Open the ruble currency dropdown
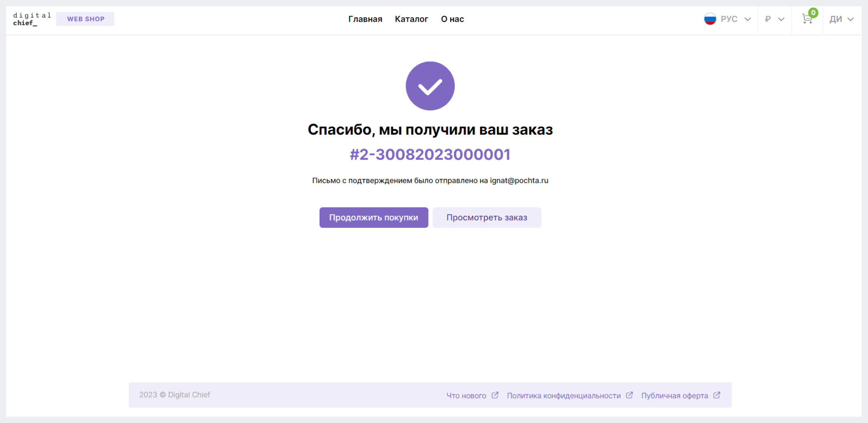The width and height of the screenshot is (868, 423). (x=774, y=19)
